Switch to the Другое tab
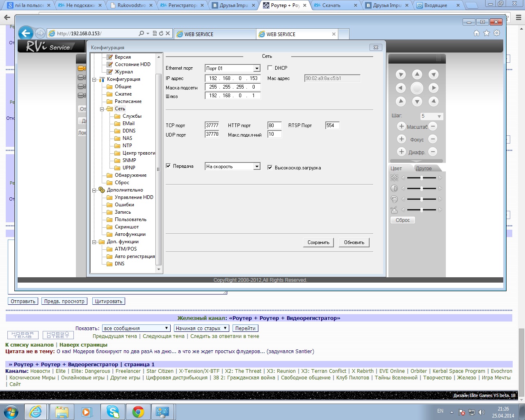Screen dimensions: 525x420 coord(424,169)
